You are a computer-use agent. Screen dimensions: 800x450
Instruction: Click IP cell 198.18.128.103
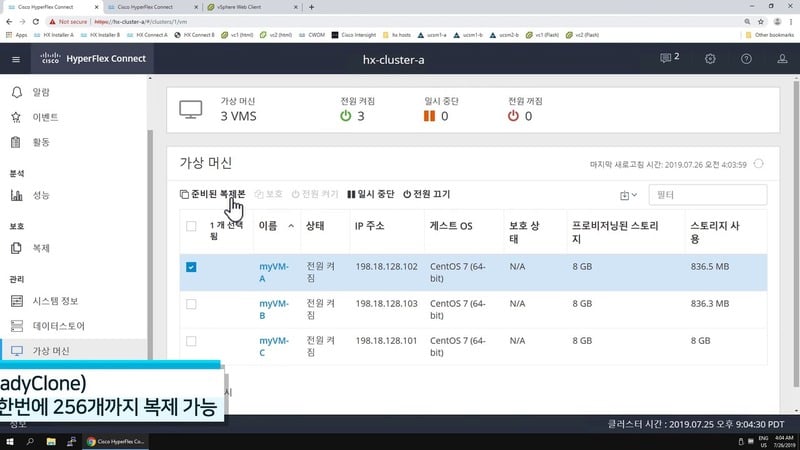click(x=386, y=304)
